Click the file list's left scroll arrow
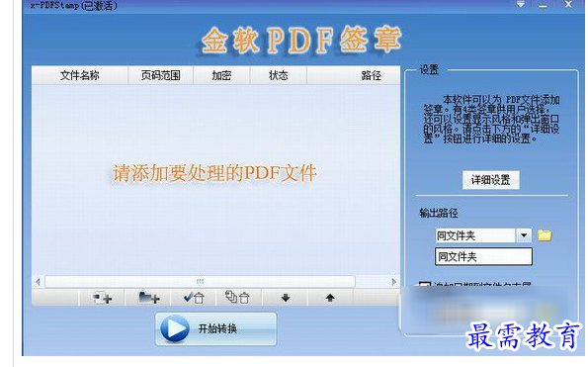 pos(38,282)
